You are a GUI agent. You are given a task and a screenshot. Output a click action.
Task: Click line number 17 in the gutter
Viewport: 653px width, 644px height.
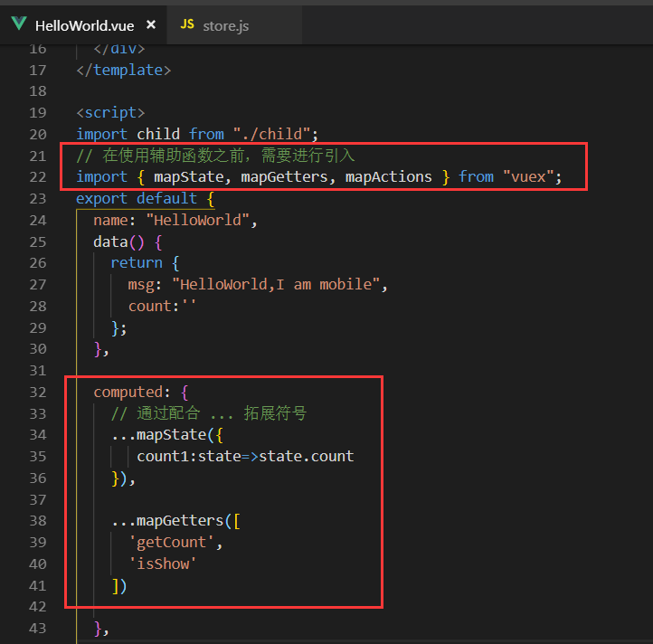[38, 70]
